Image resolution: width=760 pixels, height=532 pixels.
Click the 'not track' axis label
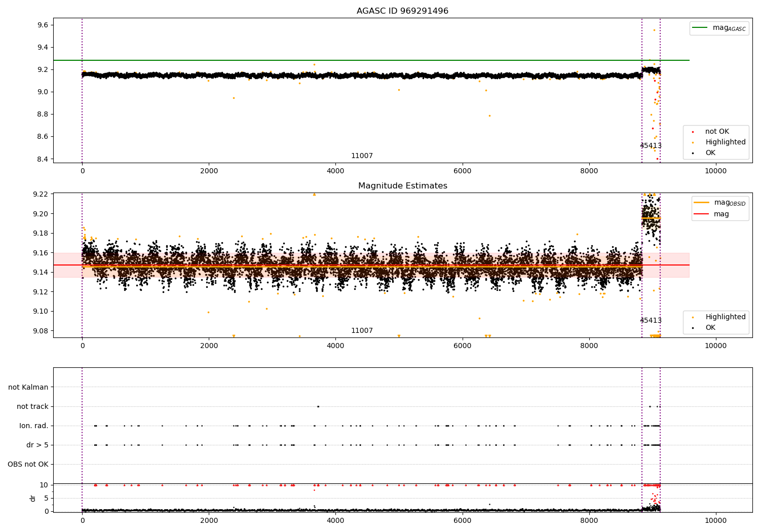32,407
